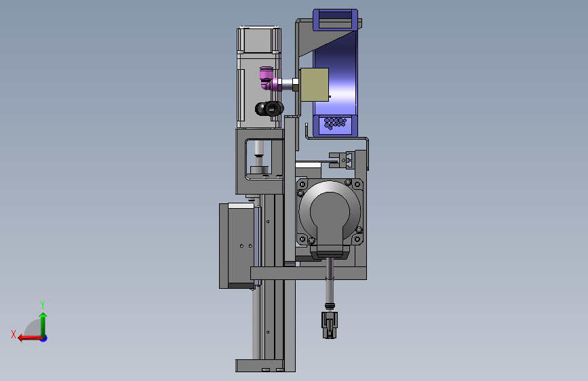Click the green Y axis arrow of the triad
The width and height of the screenshot is (588, 381).
(x=43, y=324)
